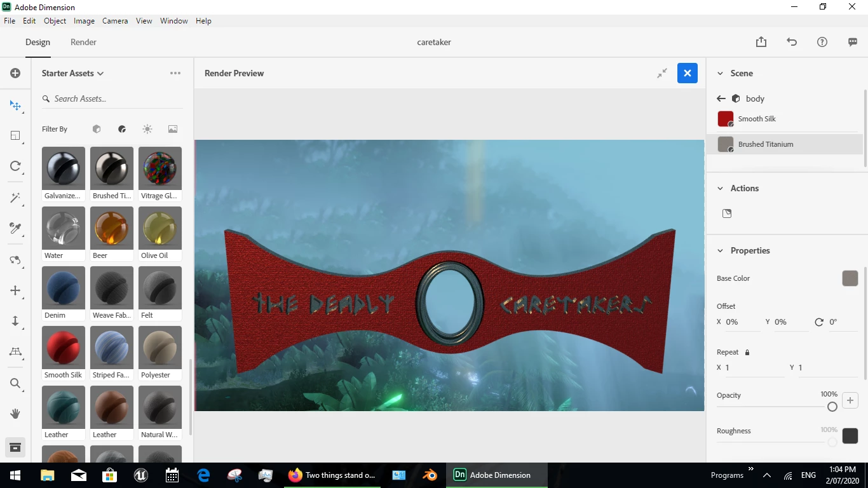
Task: Open Microsoft Edge from the taskbar
Action: point(203,475)
